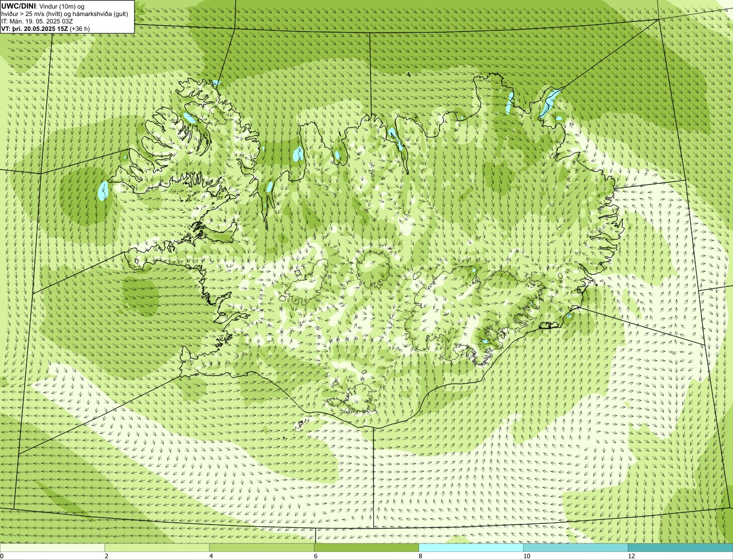Pick the teal swatch above 12 m/s
733x560 pixels.
point(680,547)
